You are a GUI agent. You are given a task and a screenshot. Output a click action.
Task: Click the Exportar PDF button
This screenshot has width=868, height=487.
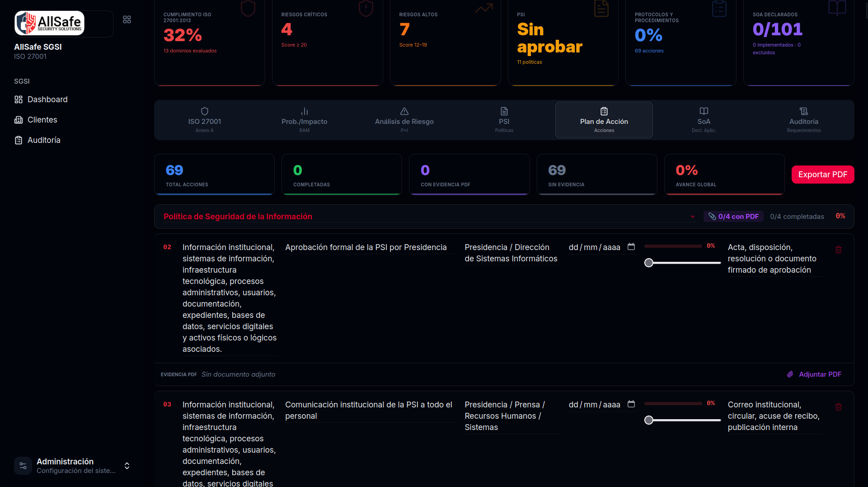pyautogui.click(x=823, y=175)
